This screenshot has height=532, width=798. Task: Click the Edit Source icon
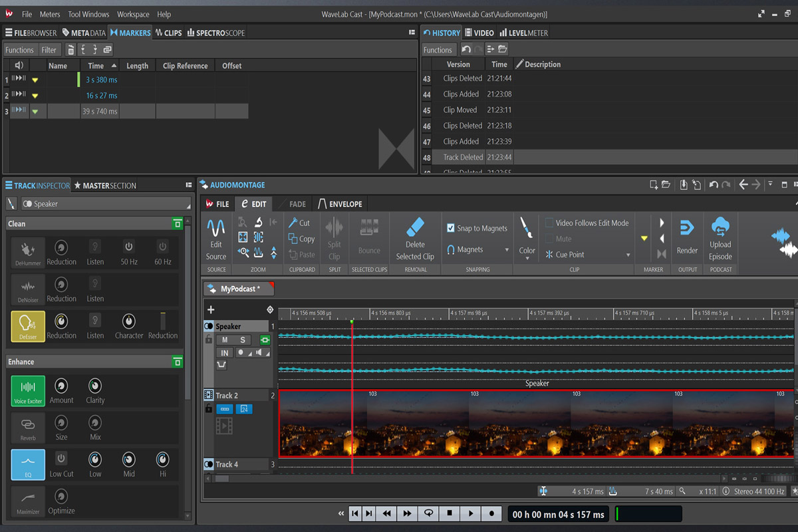pyautogui.click(x=216, y=229)
